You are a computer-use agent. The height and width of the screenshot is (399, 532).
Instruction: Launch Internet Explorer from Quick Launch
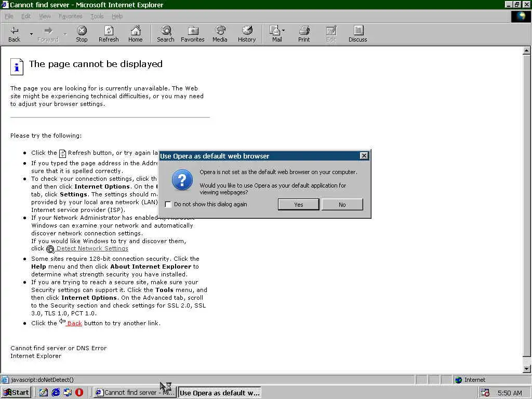(56, 393)
